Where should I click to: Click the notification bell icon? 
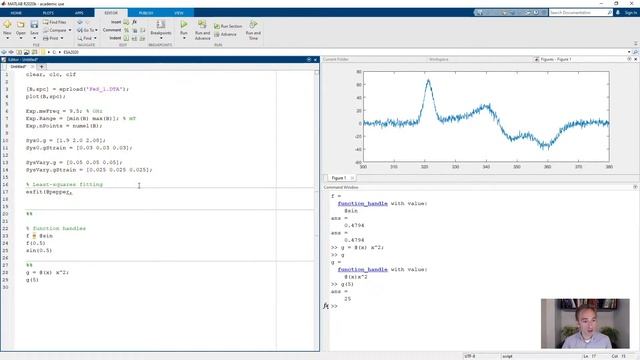pos(618,13)
